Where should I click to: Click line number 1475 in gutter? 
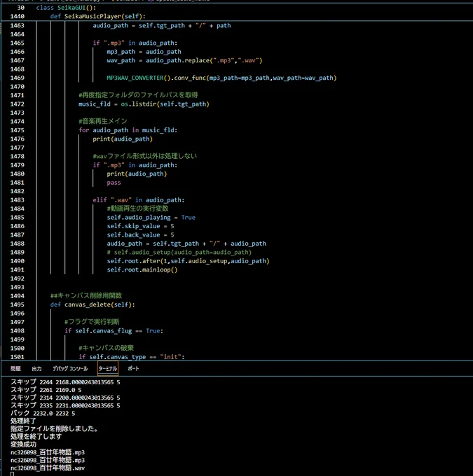tap(18, 130)
